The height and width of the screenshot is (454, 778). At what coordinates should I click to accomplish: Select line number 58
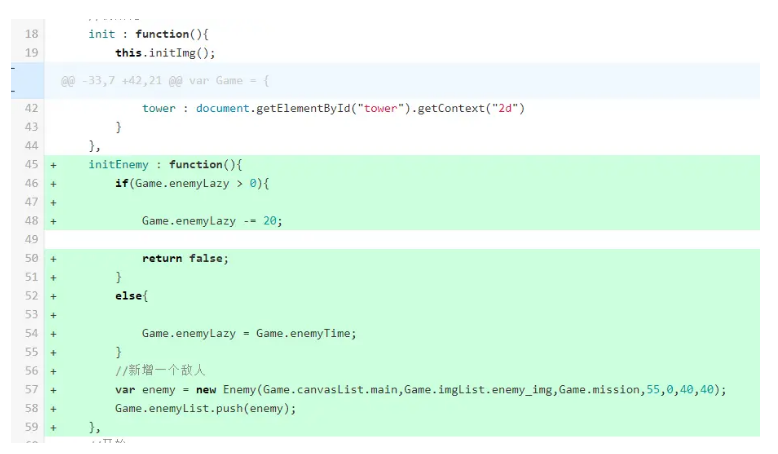31,408
